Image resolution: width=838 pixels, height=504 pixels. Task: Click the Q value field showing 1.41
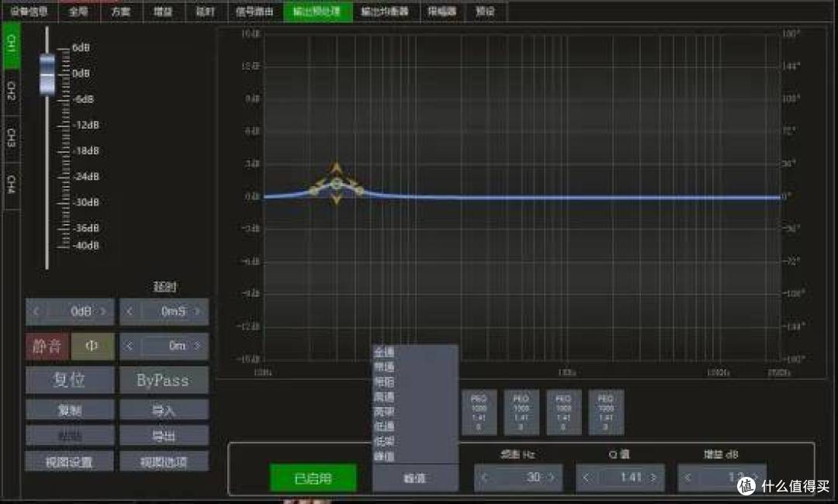[x=620, y=478]
